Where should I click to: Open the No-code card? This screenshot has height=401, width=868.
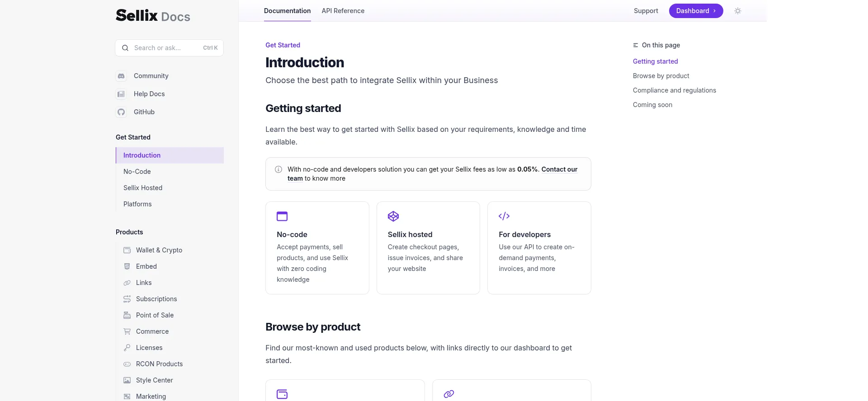click(x=317, y=248)
